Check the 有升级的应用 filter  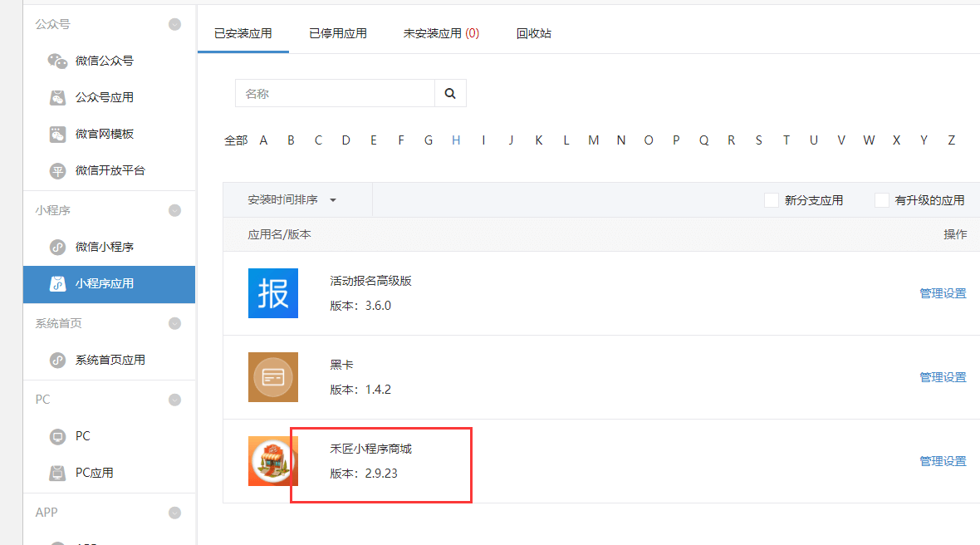(x=881, y=199)
